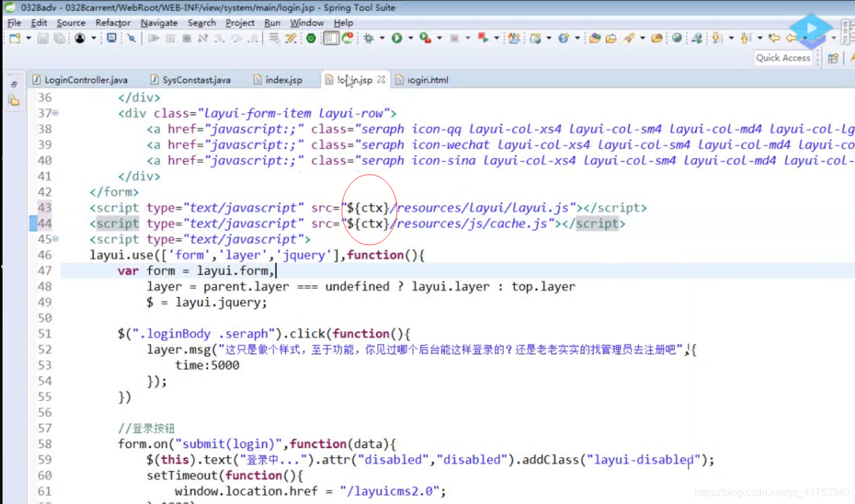Switch to the SysConstast.java tab
The image size is (855, 504).
coord(191,80)
